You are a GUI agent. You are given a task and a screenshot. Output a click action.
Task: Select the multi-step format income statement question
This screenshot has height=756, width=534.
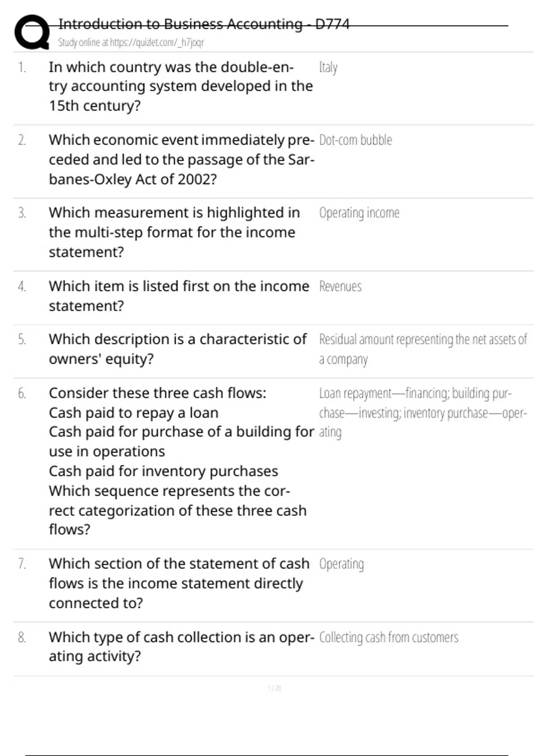174,232
